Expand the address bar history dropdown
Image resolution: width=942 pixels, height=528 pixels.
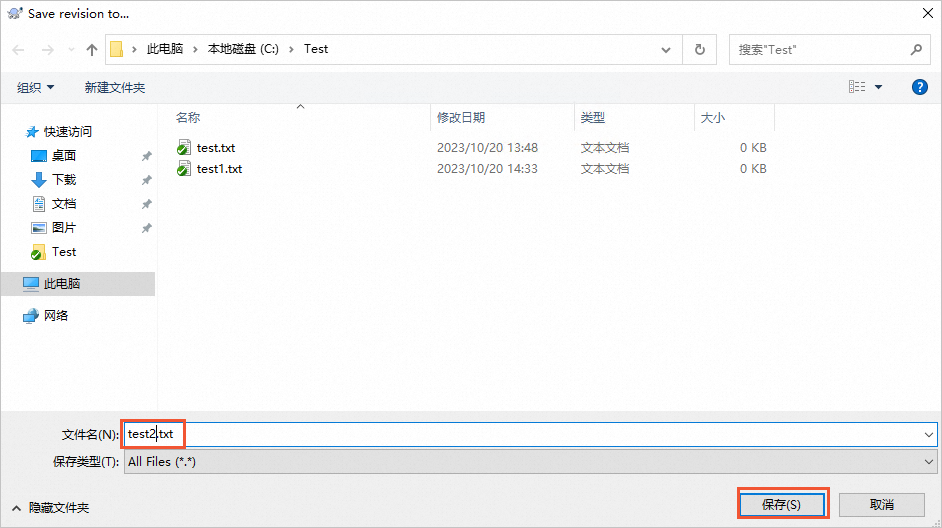click(666, 50)
